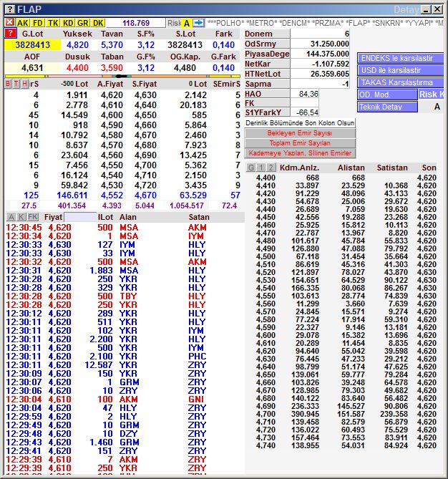Toggle the FK filter in trades header

[x=33, y=217]
